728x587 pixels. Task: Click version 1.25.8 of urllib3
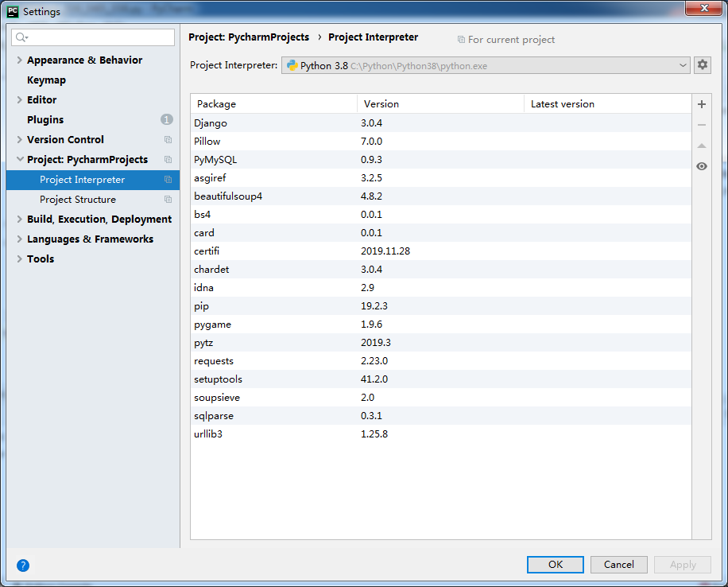point(374,433)
